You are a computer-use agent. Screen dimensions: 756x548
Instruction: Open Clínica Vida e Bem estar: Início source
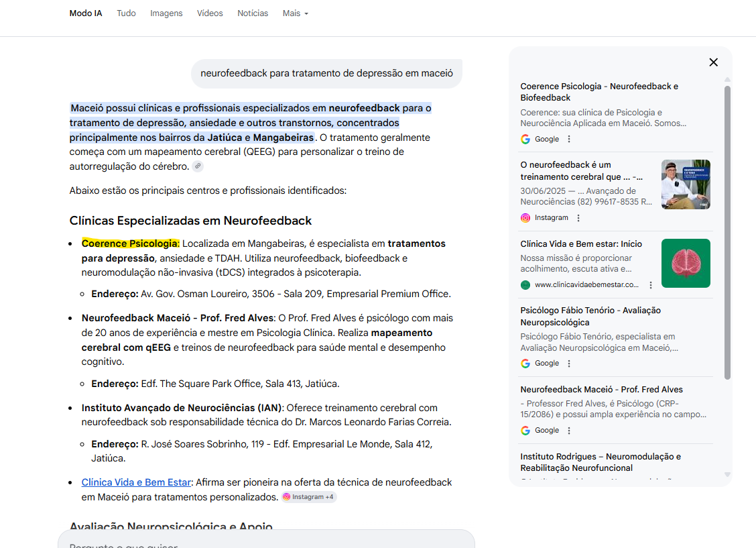click(x=581, y=244)
